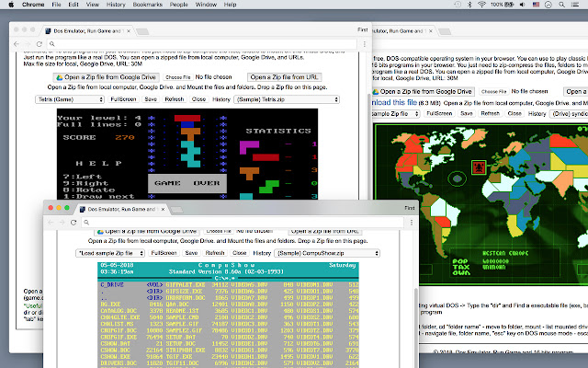Viewport: 588px width, 368px height.
Task: Open Chrome menu dots in CompuShow window
Action: click(x=412, y=223)
